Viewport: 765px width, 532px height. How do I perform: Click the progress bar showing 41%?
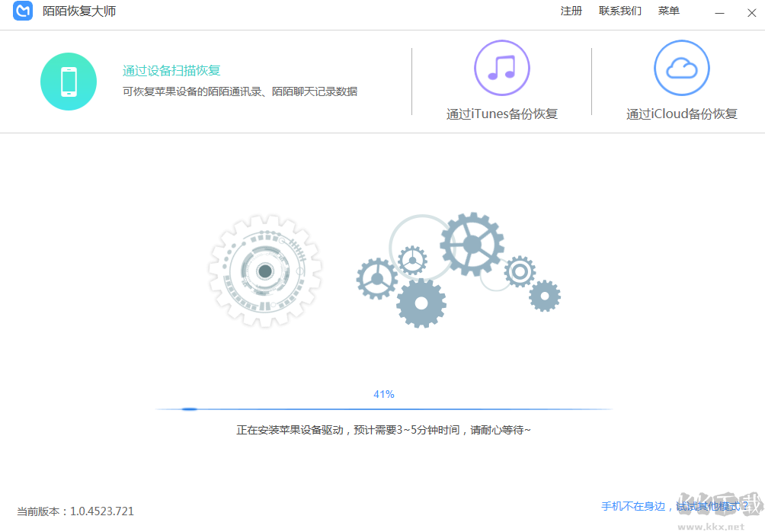(383, 409)
